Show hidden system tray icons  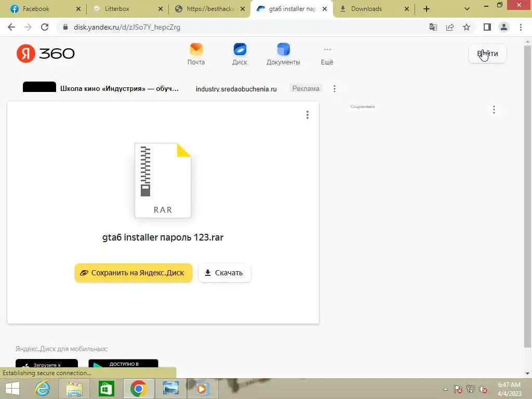click(445, 389)
